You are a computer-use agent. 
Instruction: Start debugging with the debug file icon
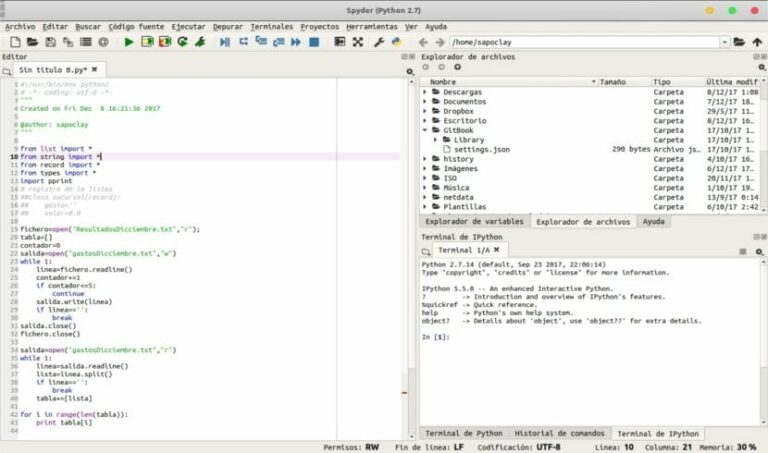pos(225,42)
